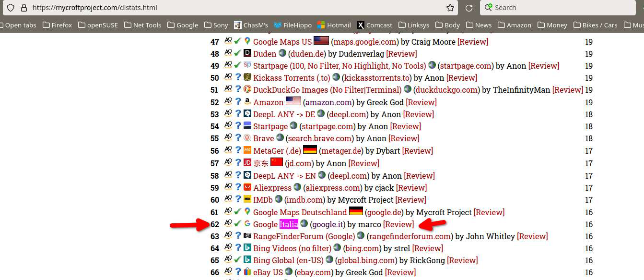Screen dimensions: 644x280
Task: Click the Chinese flag beside 京东
Action: [x=277, y=162]
